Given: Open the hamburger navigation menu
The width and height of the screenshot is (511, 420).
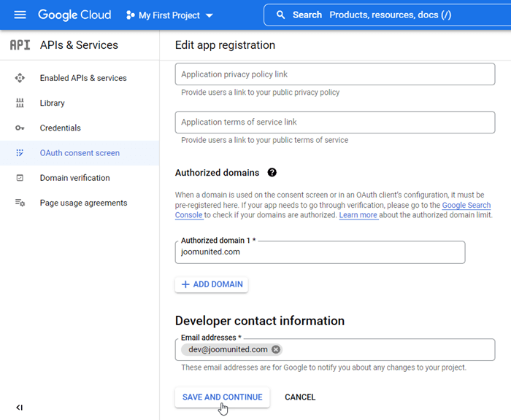Looking at the screenshot, I should point(20,15).
